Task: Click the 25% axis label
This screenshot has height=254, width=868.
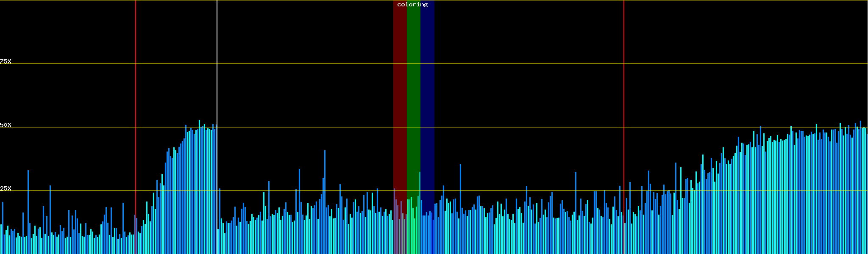Action: 6,188
